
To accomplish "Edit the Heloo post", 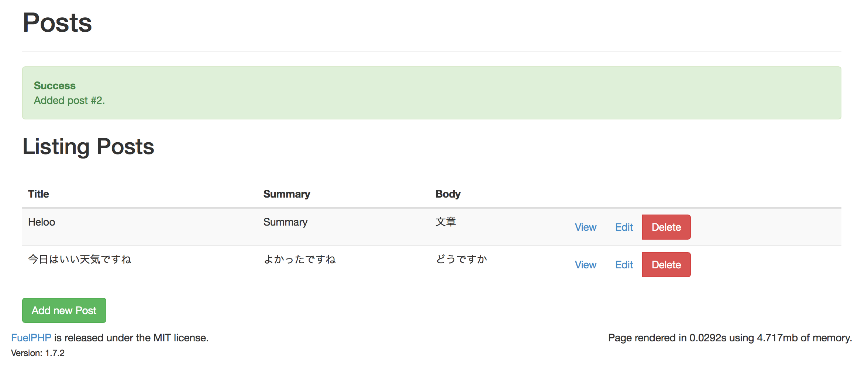I will click(624, 227).
